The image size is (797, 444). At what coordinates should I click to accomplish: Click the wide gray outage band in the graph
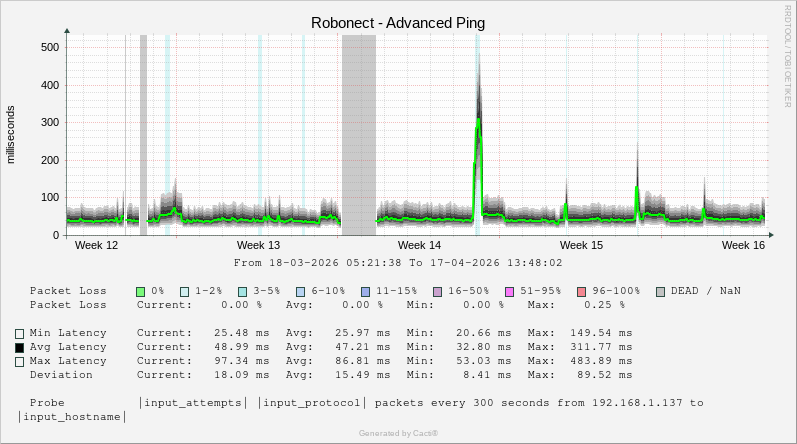pyautogui.click(x=358, y=135)
